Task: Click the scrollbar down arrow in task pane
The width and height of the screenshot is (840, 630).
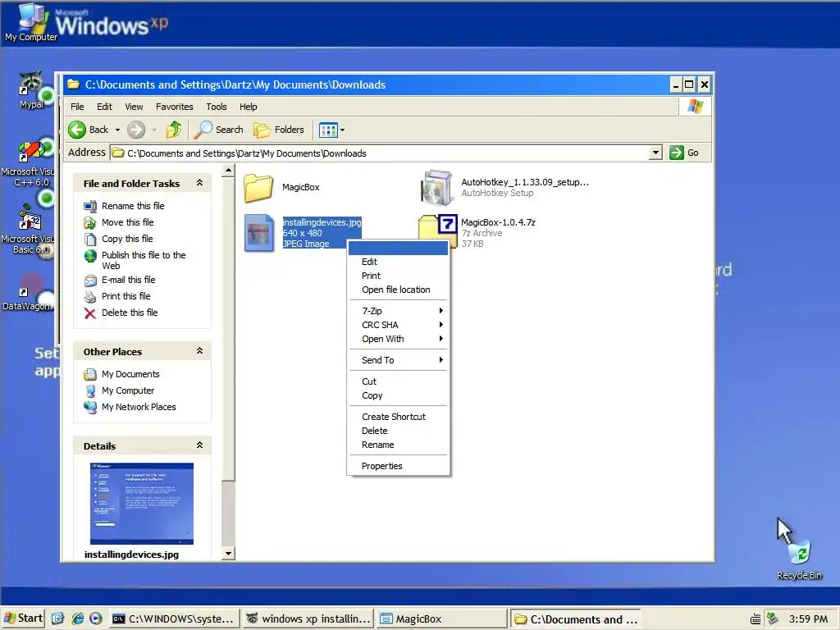Action: 229,554
